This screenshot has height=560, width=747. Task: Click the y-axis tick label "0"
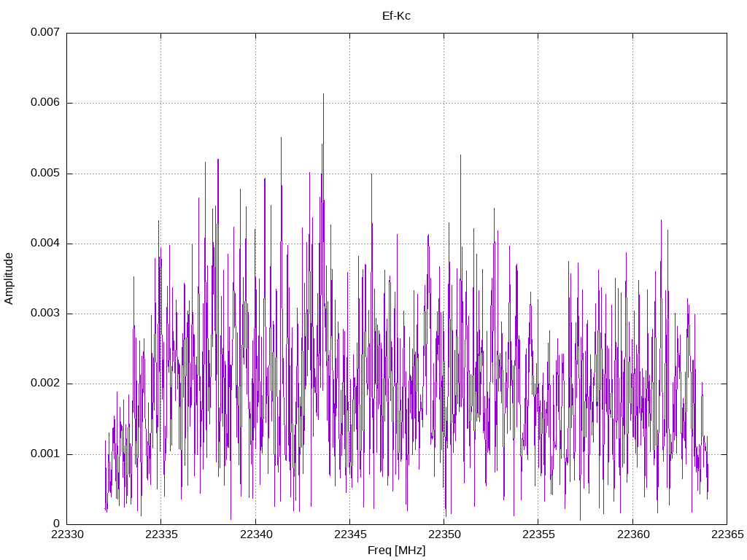57,524
